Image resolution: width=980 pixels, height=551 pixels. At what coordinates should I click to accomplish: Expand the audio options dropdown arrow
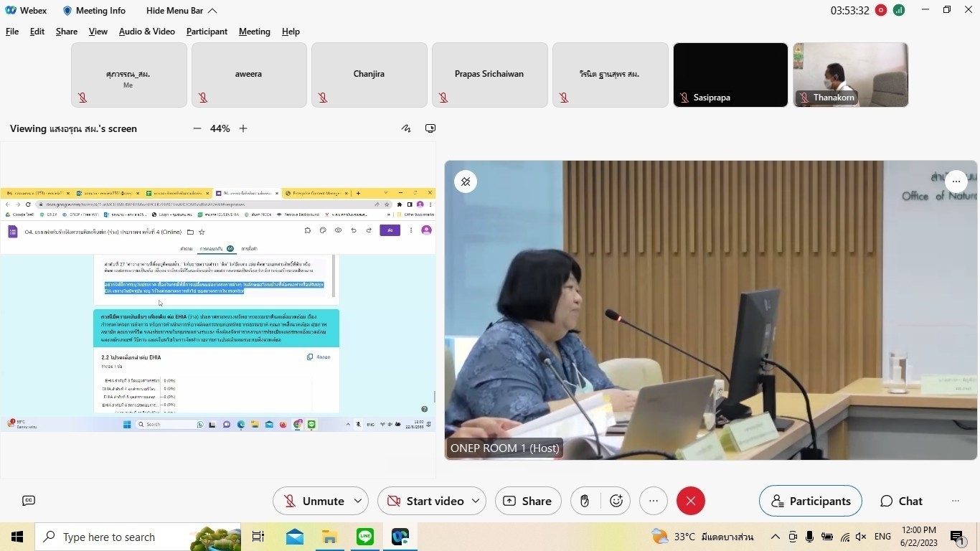coord(358,501)
